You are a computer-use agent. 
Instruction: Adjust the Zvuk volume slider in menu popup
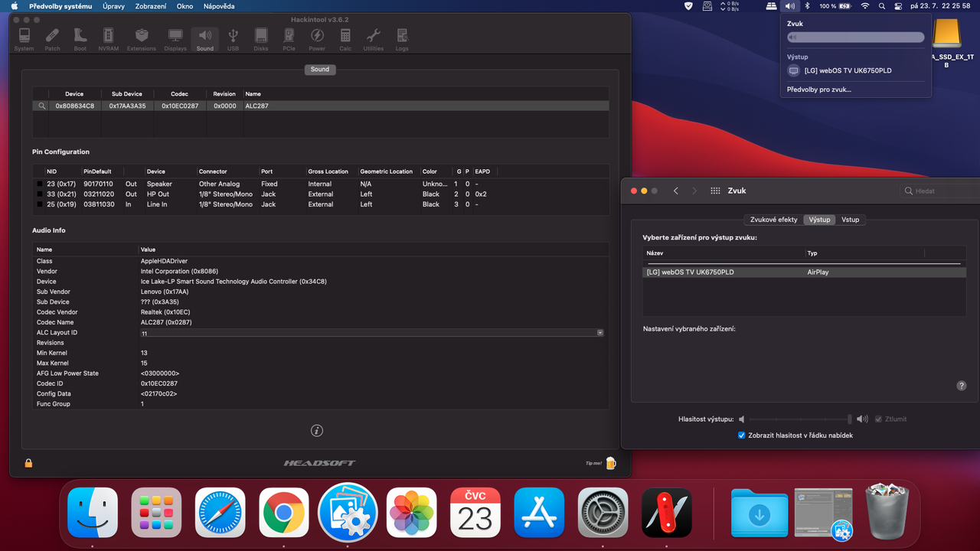(x=856, y=37)
